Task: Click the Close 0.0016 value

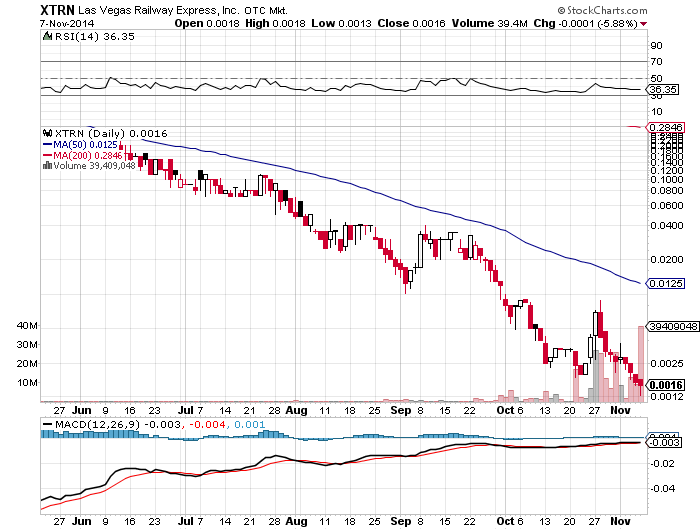Action: [411, 23]
